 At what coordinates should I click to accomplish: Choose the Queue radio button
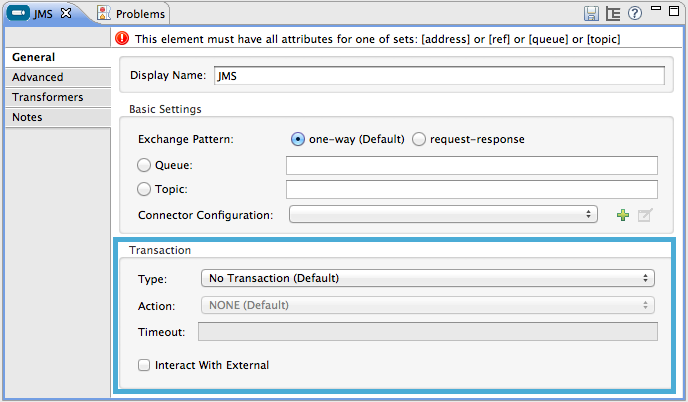point(143,165)
